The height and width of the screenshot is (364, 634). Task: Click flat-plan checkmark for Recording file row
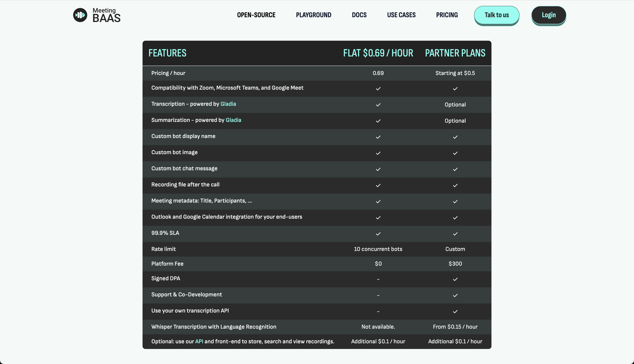378,185
